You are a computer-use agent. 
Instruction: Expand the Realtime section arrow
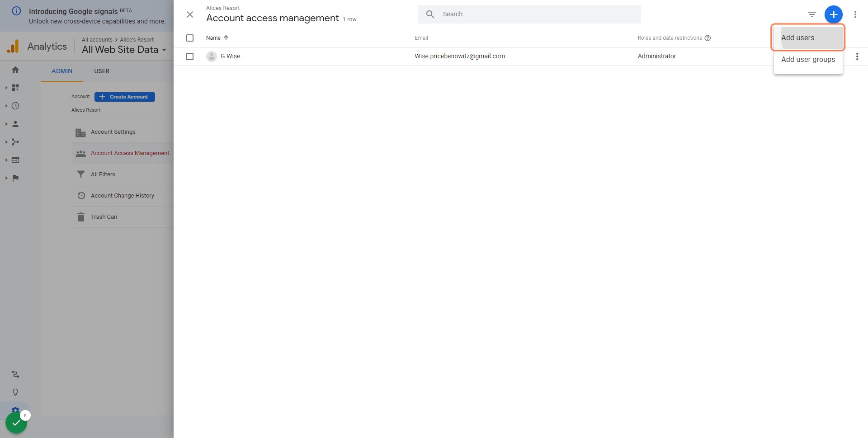click(6, 106)
